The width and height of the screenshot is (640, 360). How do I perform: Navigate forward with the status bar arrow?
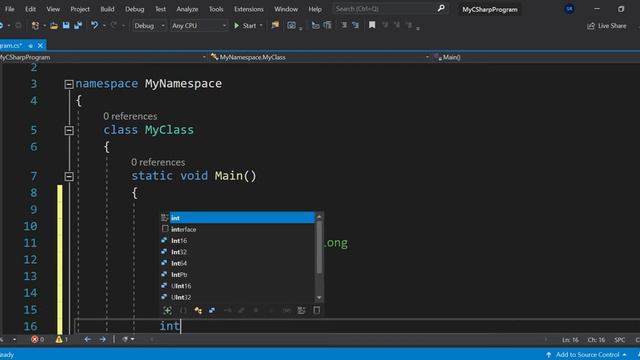point(102,339)
